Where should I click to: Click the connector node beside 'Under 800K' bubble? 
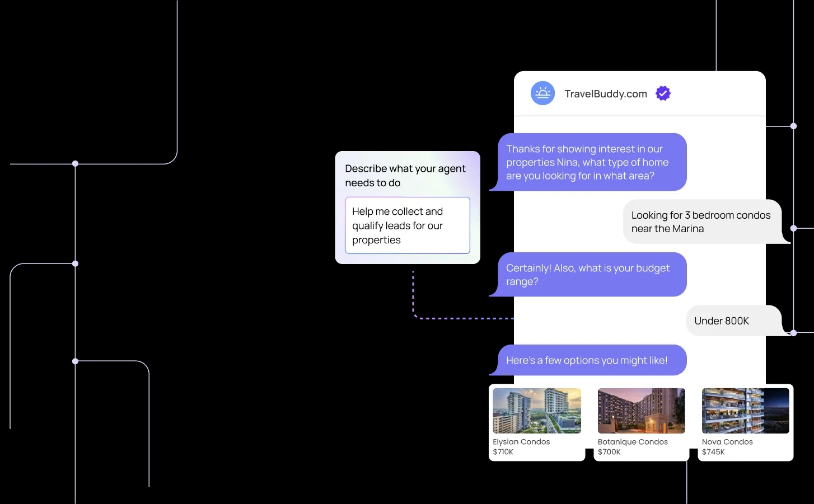coord(793,333)
